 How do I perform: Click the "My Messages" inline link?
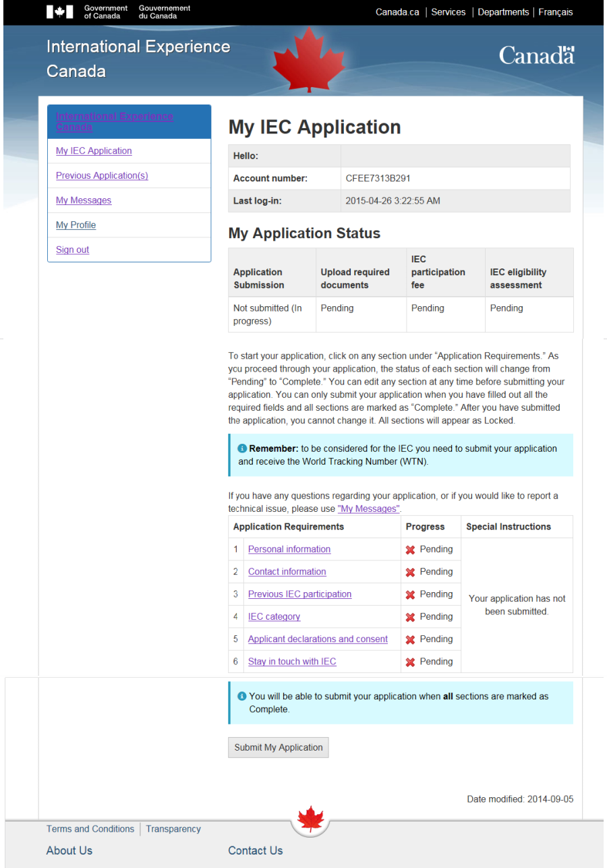tap(369, 509)
